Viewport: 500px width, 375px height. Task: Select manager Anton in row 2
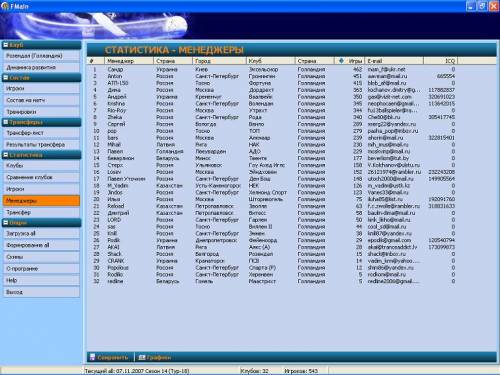coord(115,76)
